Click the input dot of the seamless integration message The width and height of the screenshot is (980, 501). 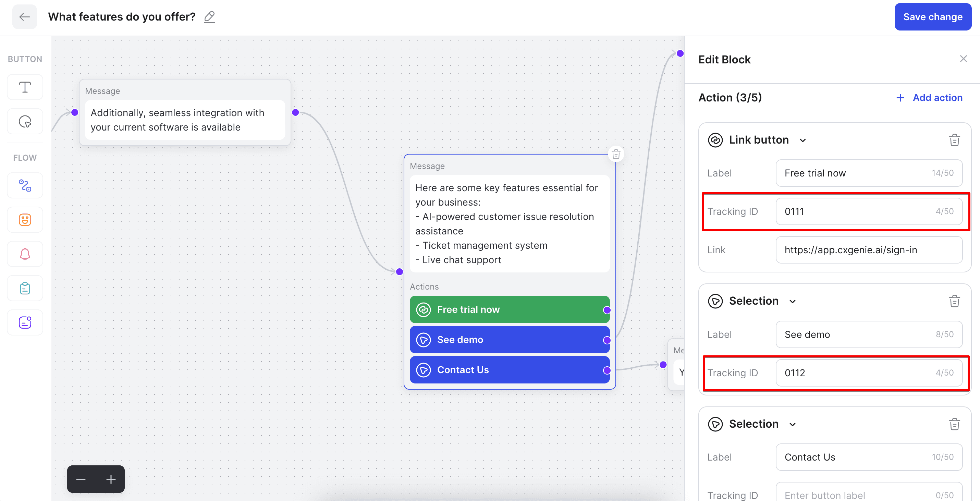pos(75,112)
